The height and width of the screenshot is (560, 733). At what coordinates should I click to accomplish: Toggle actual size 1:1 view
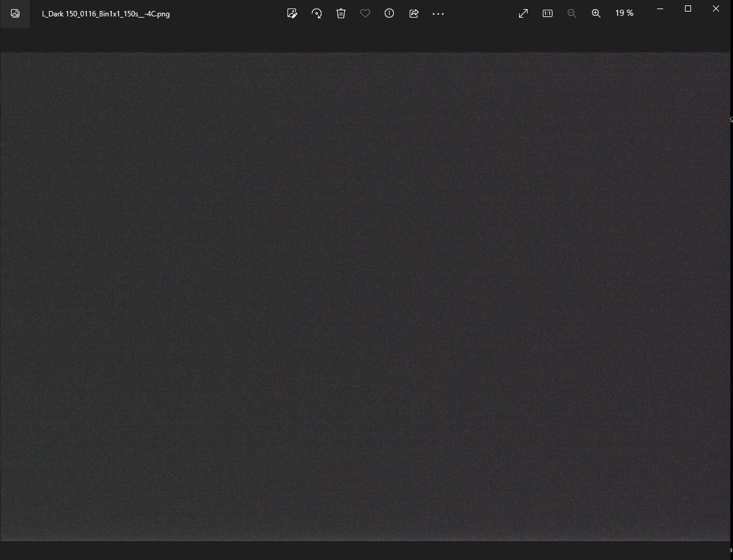548,13
